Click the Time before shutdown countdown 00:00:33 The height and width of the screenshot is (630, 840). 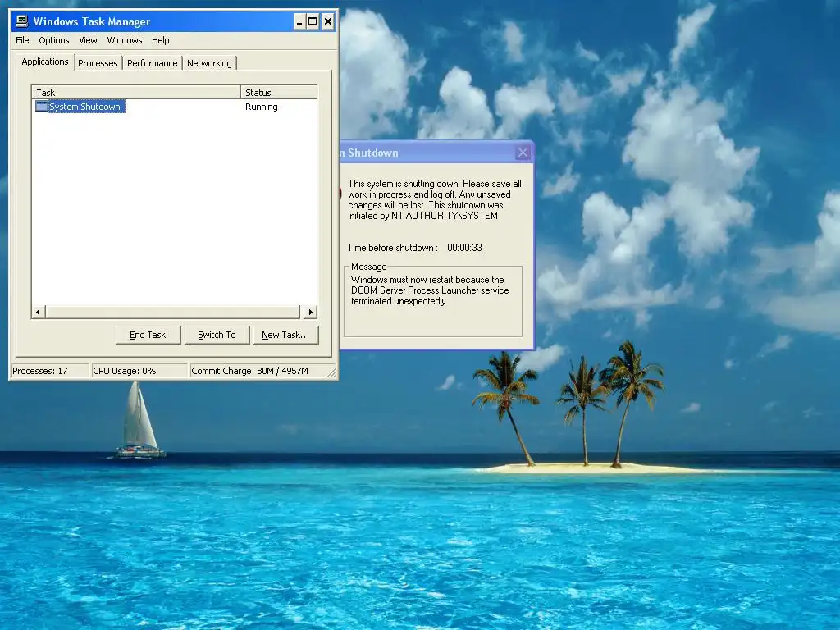[x=464, y=248]
